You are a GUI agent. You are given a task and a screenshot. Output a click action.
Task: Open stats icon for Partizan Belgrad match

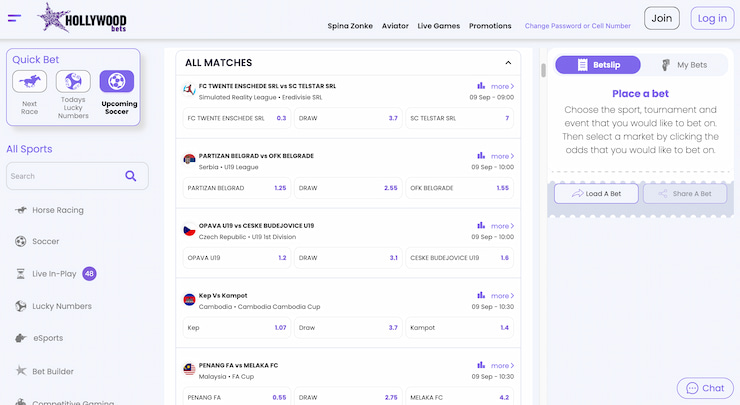pos(481,155)
